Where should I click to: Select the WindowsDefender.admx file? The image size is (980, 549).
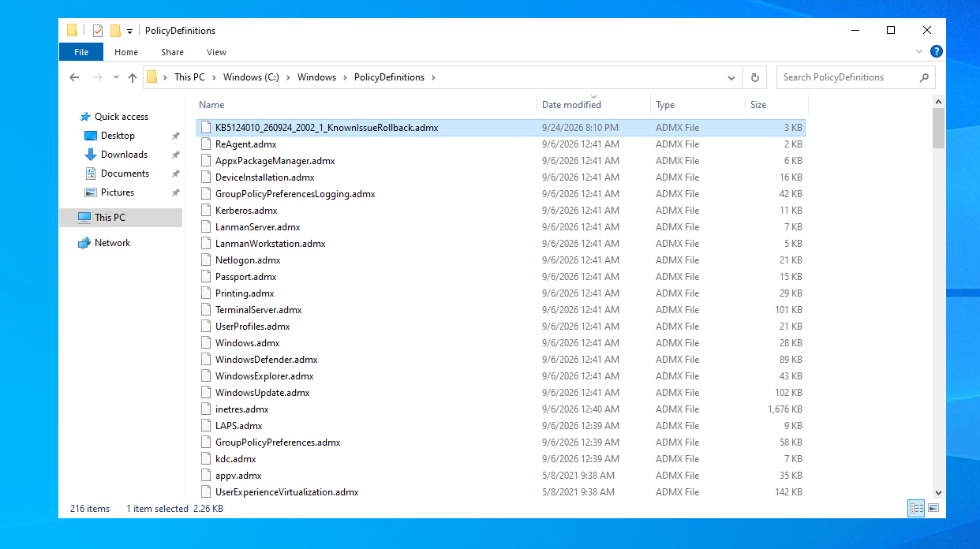[x=266, y=360]
